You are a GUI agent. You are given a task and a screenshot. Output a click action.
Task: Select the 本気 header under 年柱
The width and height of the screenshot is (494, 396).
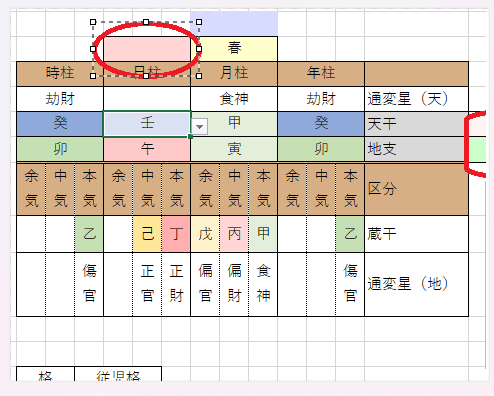click(x=350, y=189)
